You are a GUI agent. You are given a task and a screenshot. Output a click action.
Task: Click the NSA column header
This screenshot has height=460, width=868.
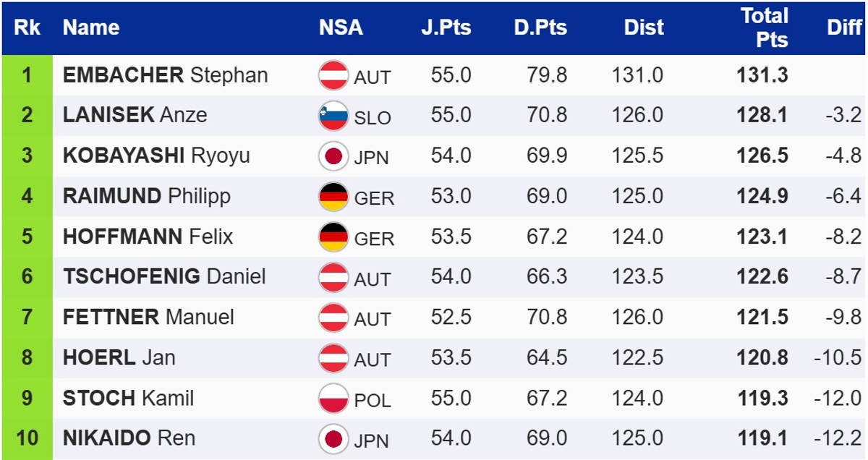341,28
